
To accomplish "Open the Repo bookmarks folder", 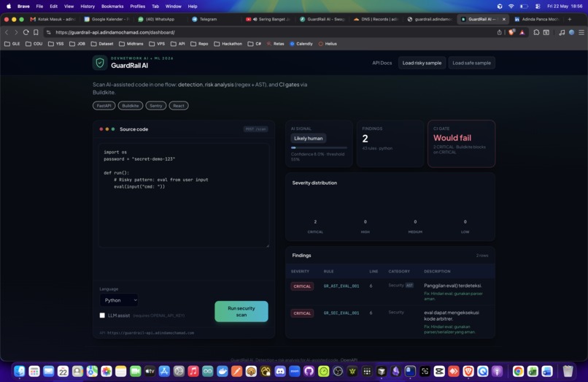I will pyautogui.click(x=199, y=44).
